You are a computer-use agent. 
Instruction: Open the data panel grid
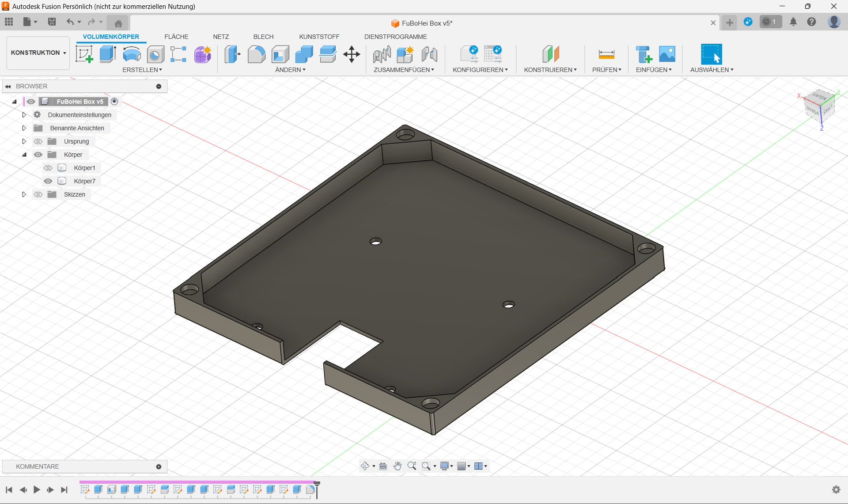point(9,22)
